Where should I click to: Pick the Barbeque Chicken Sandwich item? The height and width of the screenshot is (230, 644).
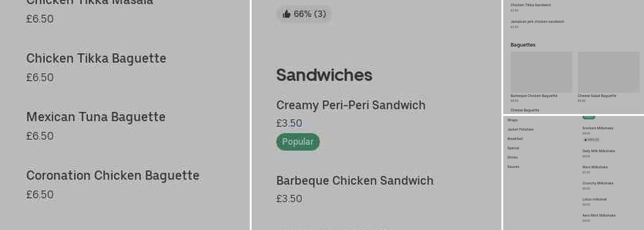pos(355,181)
